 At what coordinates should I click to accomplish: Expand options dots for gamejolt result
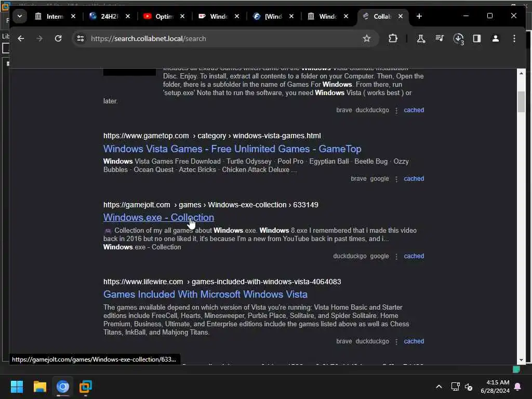click(x=396, y=256)
